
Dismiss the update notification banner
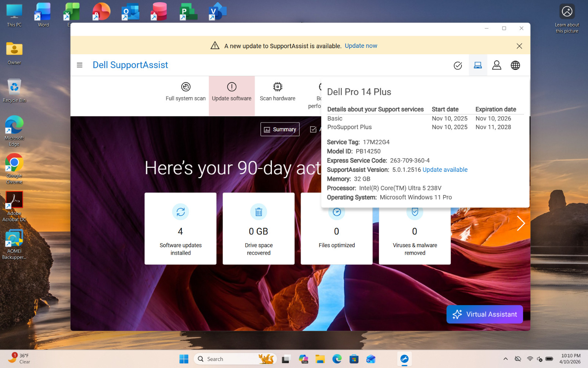tap(519, 46)
